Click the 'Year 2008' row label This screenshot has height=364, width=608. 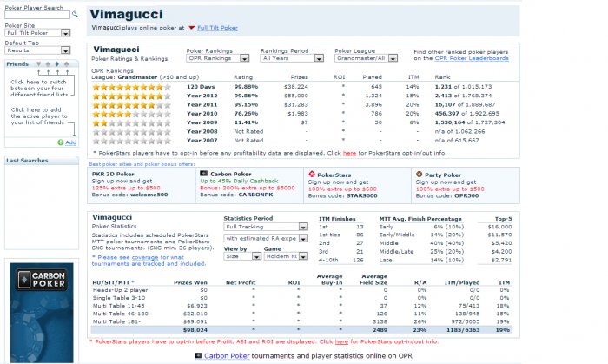[202, 131]
